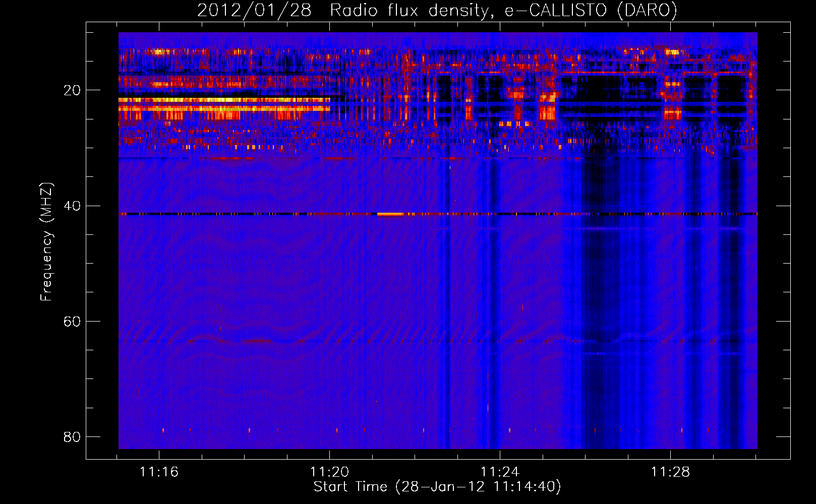Click the 80 frequency tick label
This screenshot has width=816, height=504.
click(x=72, y=436)
